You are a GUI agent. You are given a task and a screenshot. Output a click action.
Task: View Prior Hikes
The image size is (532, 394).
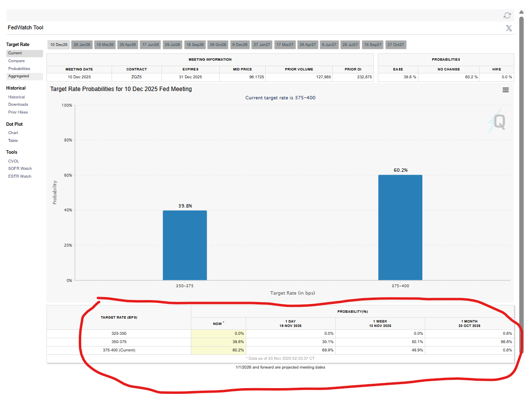18,113
